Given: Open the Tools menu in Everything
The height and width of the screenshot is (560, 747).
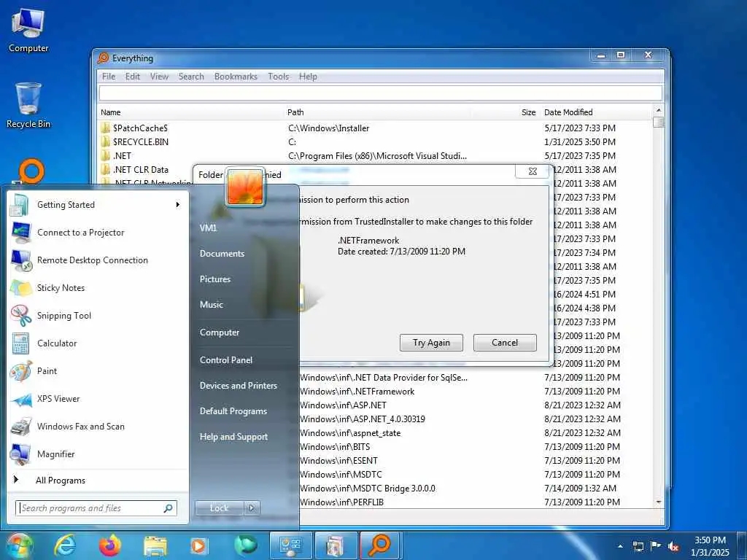Looking at the screenshot, I should pyautogui.click(x=278, y=77).
